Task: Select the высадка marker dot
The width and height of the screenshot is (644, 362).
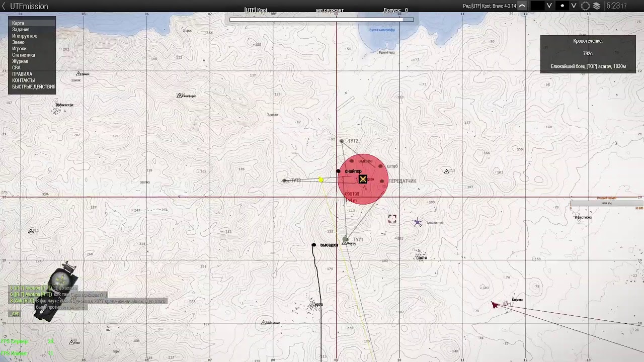Action: (313, 245)
